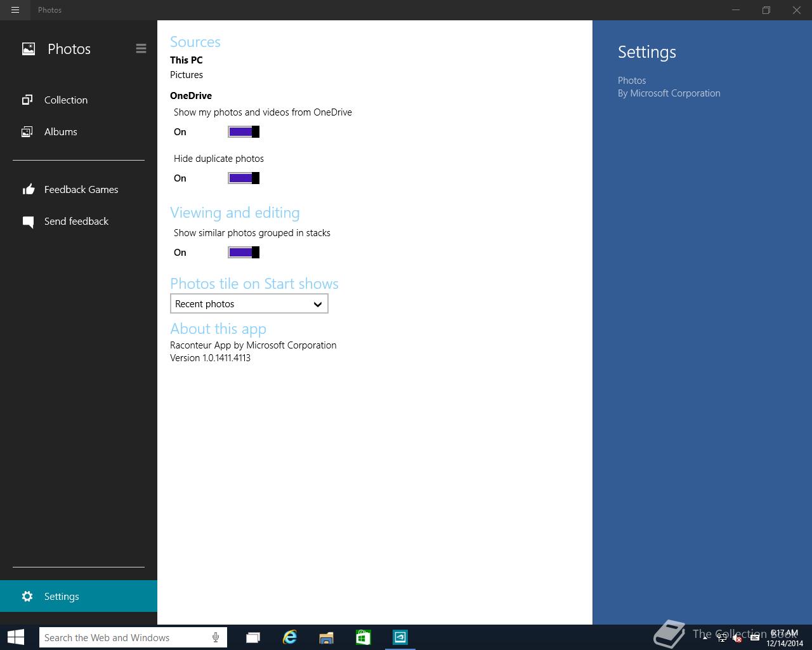Screen dimensions: 812x650
Task: Click By Microsoft Corporation in Settings pane
Action: tap(669, 93)
